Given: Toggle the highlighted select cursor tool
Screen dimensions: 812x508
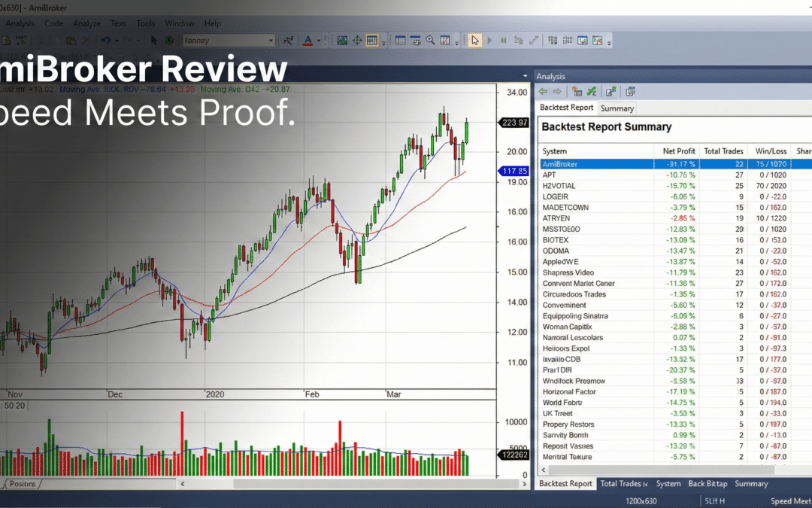Looking at the screenshot, I should click(x=475, y=41).
